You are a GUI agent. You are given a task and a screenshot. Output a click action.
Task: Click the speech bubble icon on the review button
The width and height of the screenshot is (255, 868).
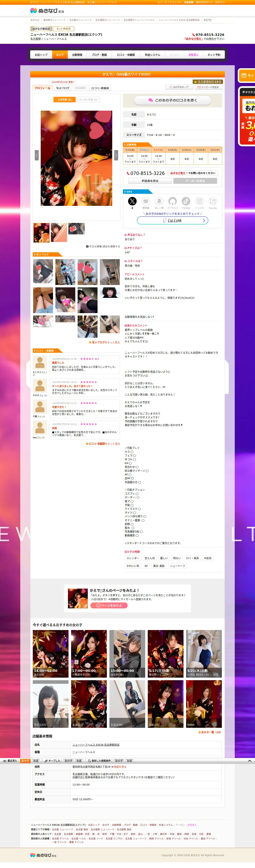coord(151,100)
